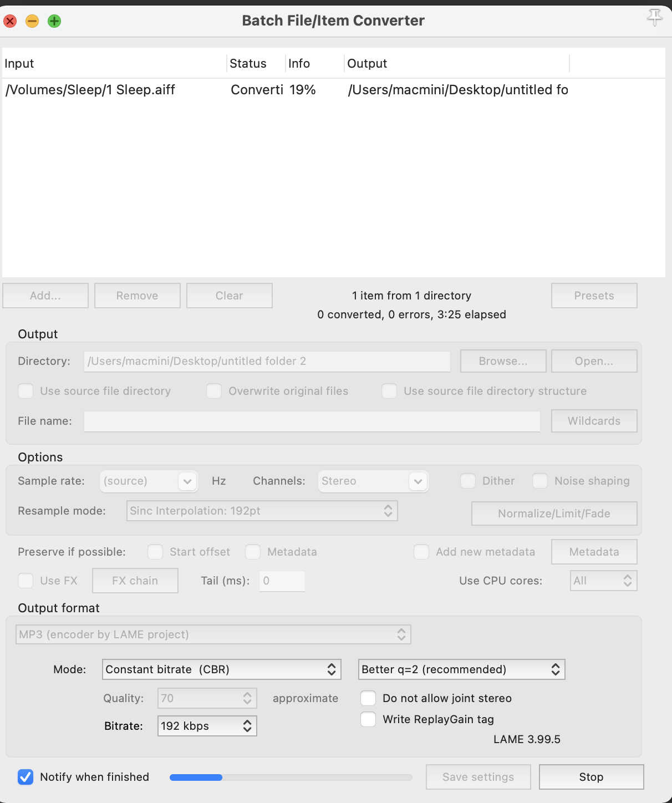The image size is (672, 803).
Task: Click the Output column header
Action: [456, 63]
